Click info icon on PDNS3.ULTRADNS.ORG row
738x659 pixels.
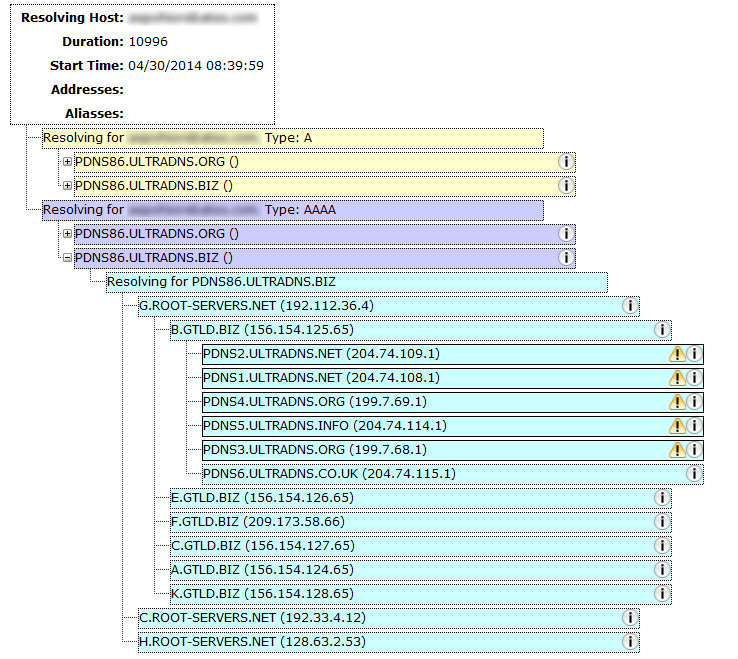pyautogui.click(x=694, y=450)
